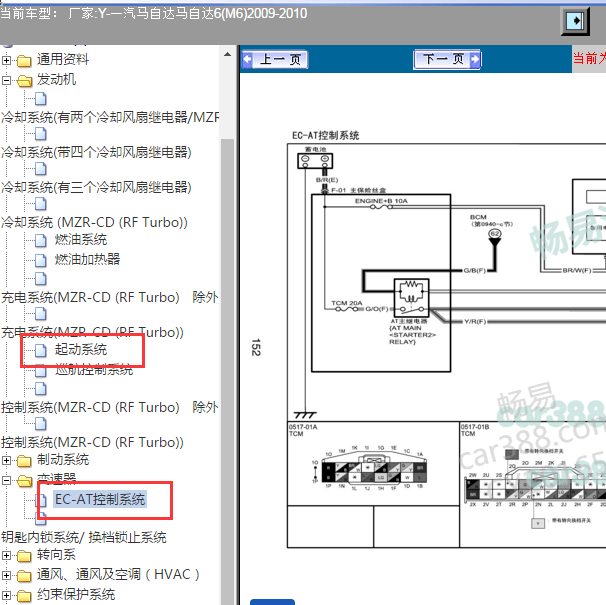Select 发动机 folder label
606x605 pixels.
coord(56,80)
